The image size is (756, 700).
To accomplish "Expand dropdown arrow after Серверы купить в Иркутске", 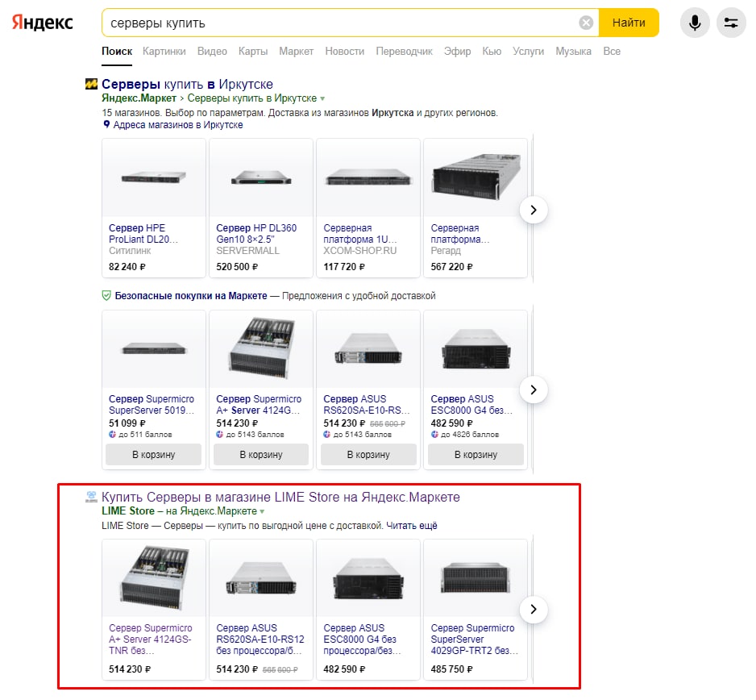I will tap(322, 99).
